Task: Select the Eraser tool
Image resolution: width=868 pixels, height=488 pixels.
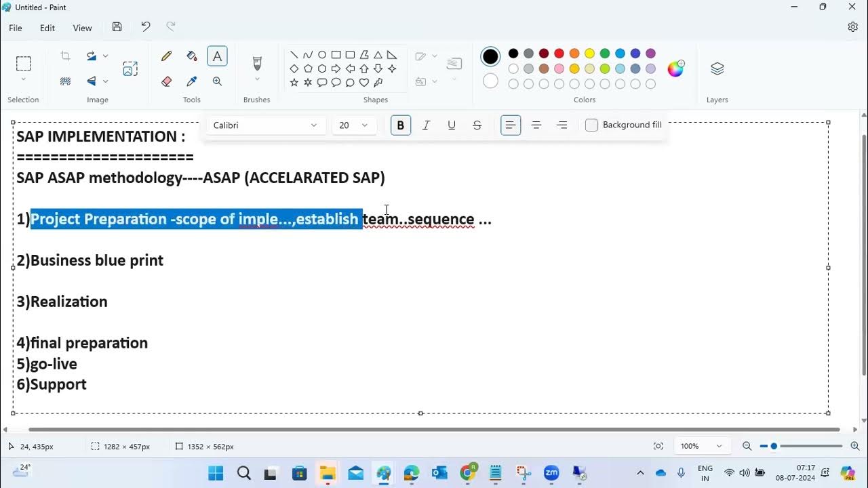Action: tap(167, 81)
